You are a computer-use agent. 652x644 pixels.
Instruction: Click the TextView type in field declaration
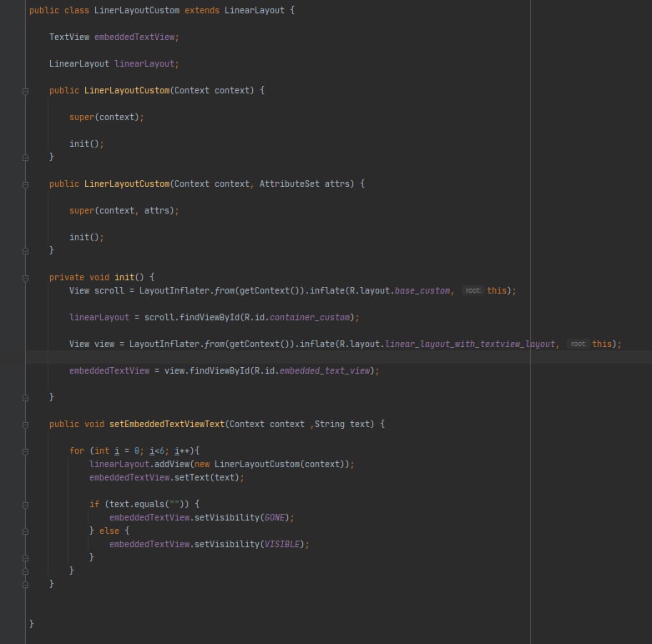point(69,37)
